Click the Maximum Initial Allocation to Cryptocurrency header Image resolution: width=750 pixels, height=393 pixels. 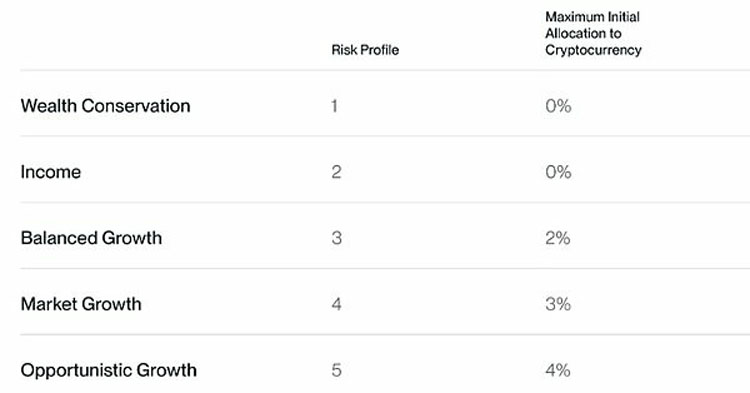point(593,33)
